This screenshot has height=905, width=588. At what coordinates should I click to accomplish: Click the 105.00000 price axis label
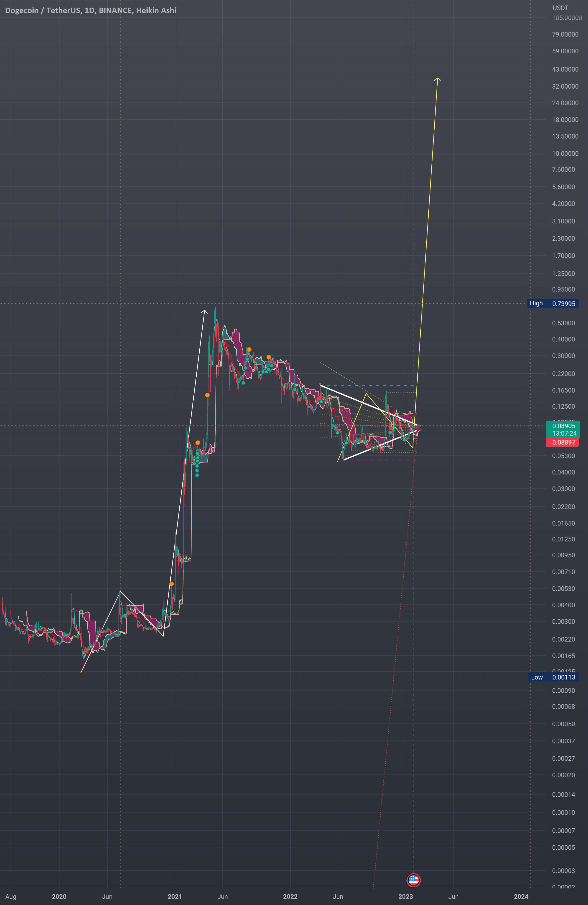pyautogui.click(x=567, y=18)
